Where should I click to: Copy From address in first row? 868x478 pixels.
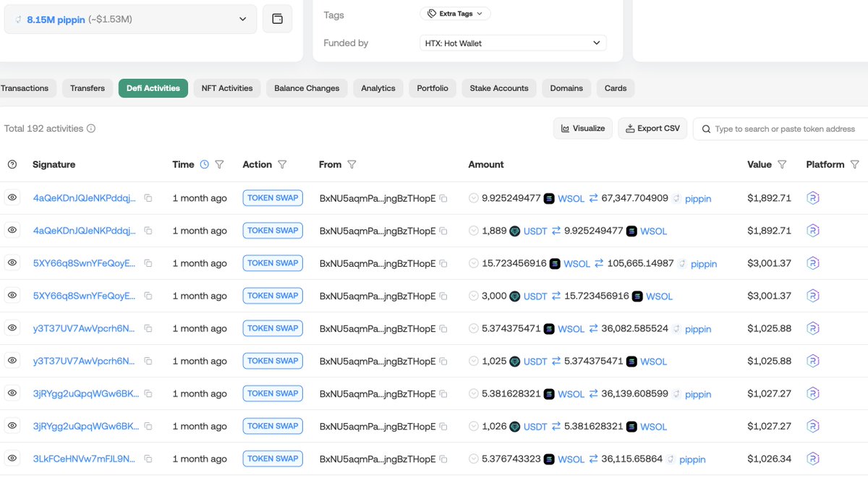[x=443, y=198]
